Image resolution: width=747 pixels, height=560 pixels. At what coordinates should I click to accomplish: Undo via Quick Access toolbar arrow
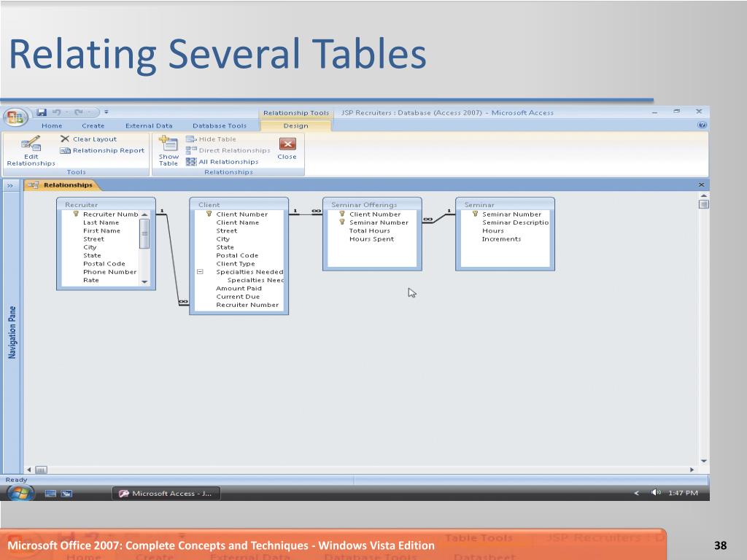point(57,112)
